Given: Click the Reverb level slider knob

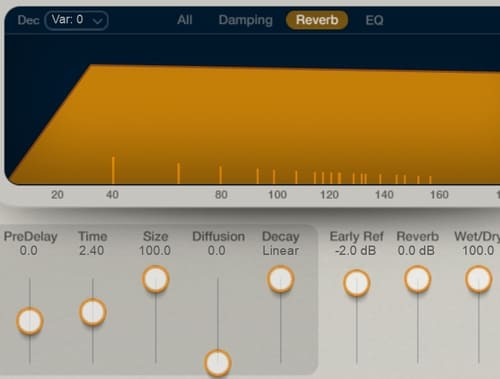Looking at the screenshot, I should coord(417,279).
